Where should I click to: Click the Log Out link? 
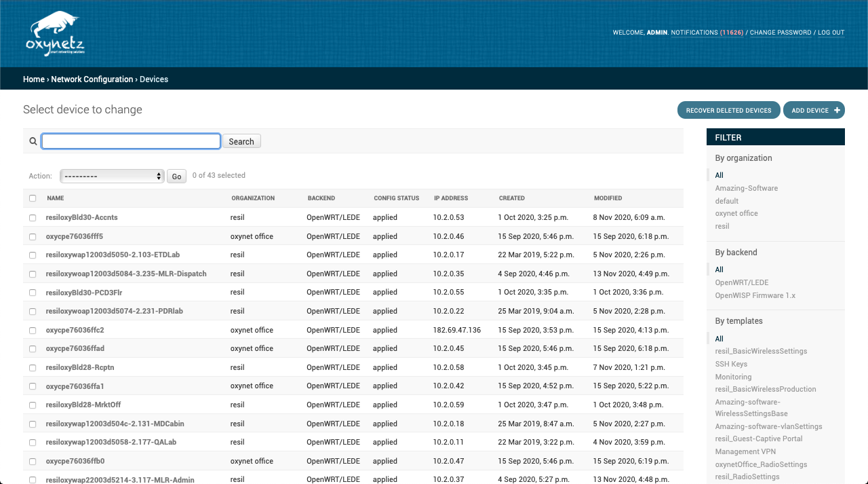(831, 33)
